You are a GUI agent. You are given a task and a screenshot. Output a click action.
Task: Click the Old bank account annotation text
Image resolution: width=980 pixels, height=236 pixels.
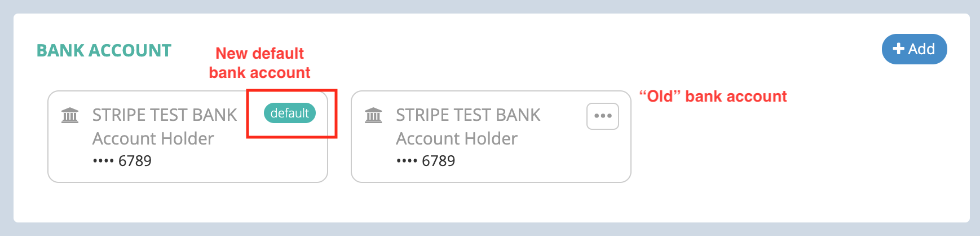[x=713, y=96]
